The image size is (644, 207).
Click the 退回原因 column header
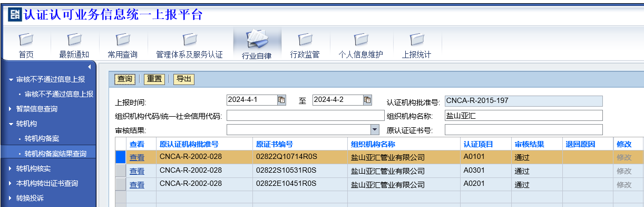click(x=580, y=144)
